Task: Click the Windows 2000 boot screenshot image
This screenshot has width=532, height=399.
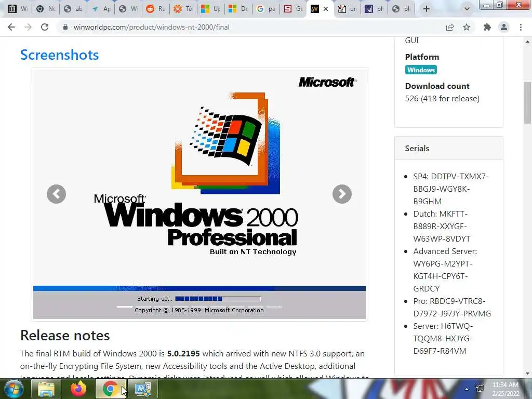Action: 199,194
